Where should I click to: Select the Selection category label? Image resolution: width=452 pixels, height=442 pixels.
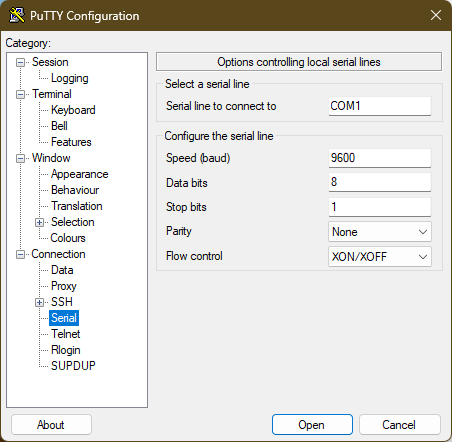click(73, 222)
